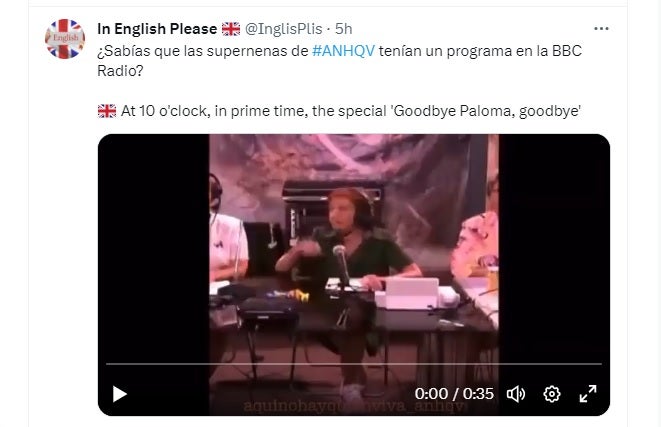Image resolution: width=661 pixels, height=427 pixels.
Task: Seek along the video progress bar
Action: tap(354, 363)
